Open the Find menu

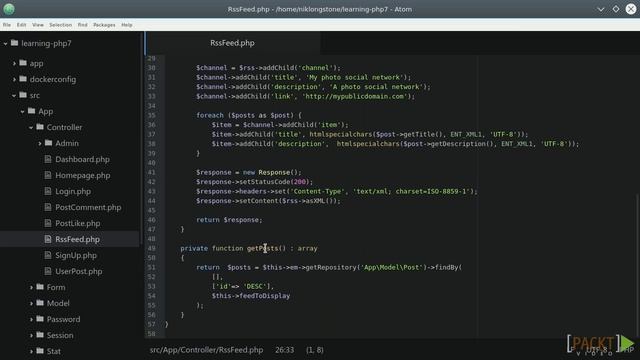click(x=82, y=25)
